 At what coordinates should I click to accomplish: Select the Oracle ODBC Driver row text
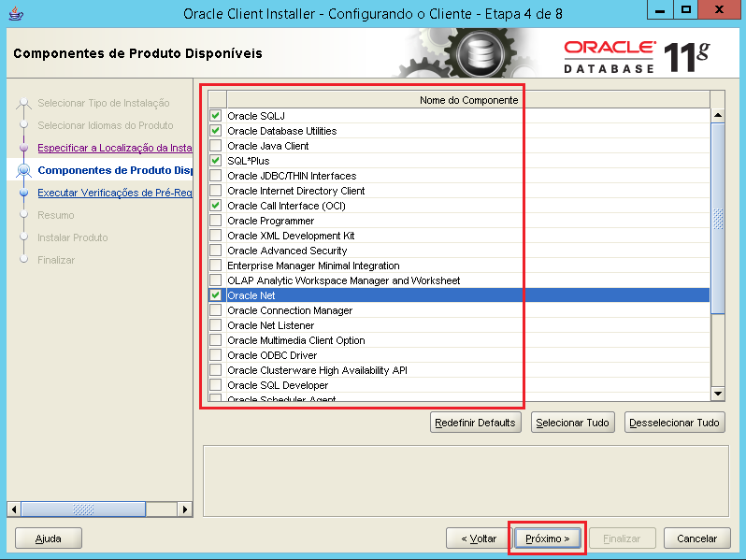click(272, 355)
